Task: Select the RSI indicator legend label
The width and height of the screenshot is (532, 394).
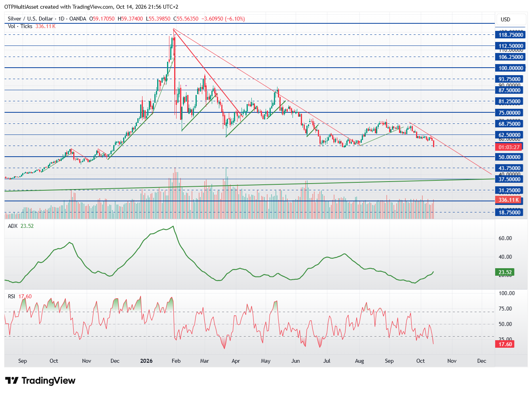Action: click(x=11, y=296)
